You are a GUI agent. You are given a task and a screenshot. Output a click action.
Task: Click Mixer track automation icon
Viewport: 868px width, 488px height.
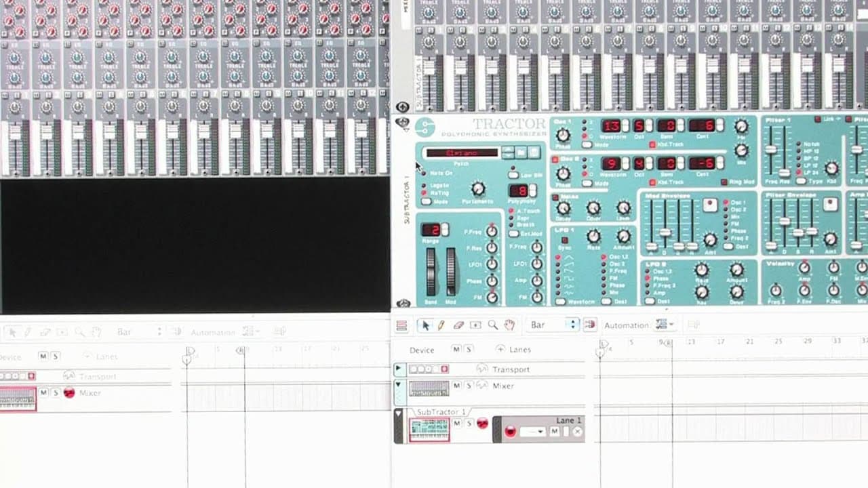pyautogui.click(x=482, y=385)
